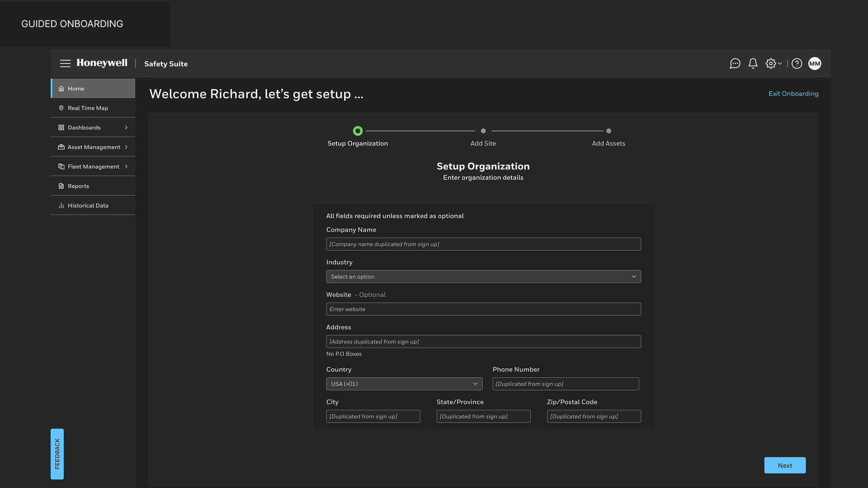Click the Exit Onboarding link
This screenshot has height=488, width=868.
click(793, 94)
